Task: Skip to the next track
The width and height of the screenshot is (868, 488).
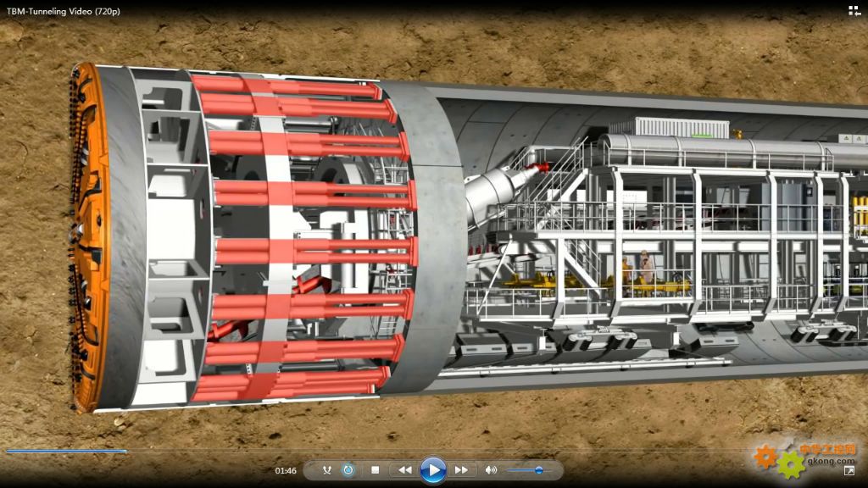Action: (x=461, y=470)
